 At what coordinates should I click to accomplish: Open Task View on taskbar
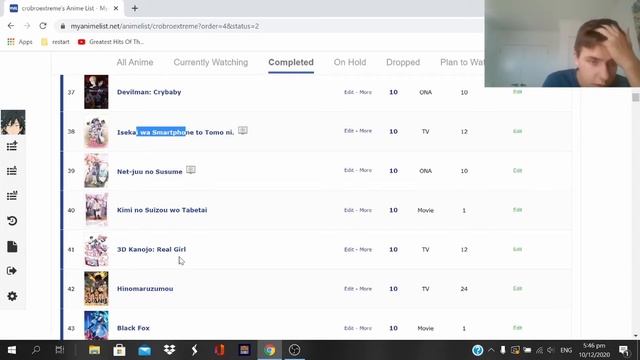pyautogui.click(x=60, y=350)
